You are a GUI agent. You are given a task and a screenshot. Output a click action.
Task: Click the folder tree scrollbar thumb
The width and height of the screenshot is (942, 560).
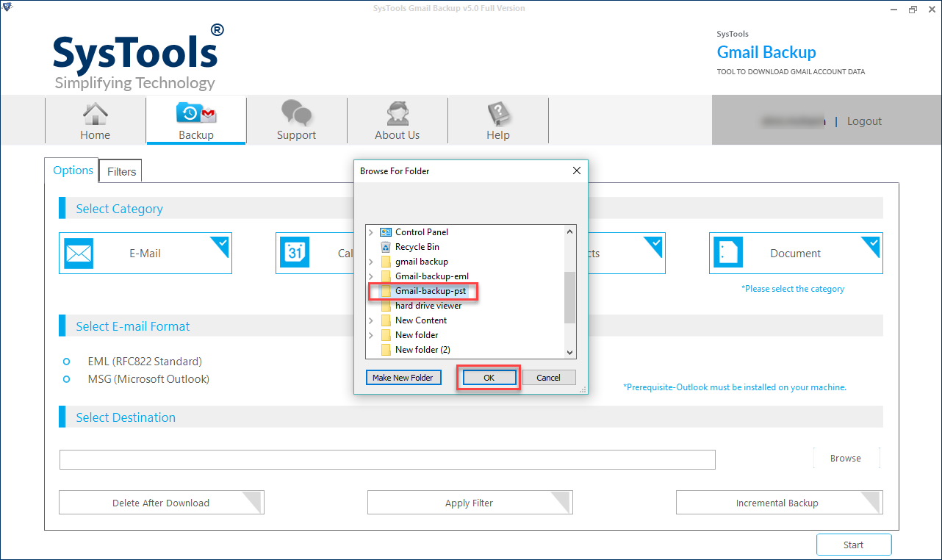569,298
